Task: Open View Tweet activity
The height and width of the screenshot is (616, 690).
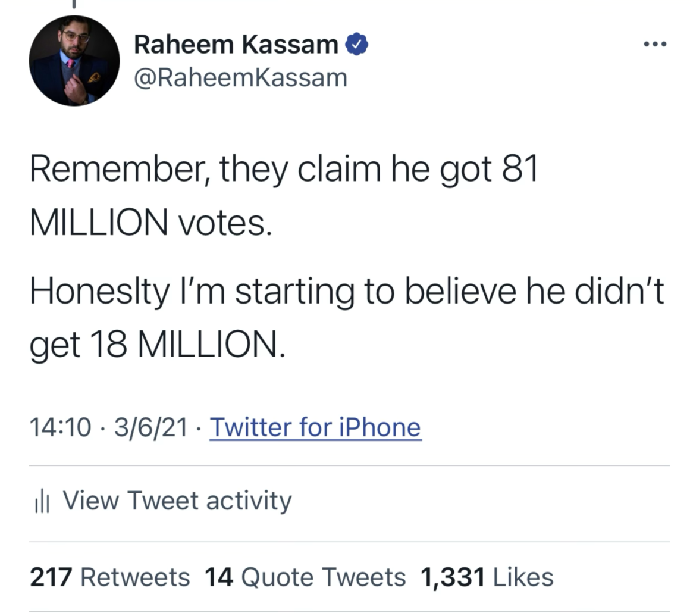Action: click(x=177, y=501)
